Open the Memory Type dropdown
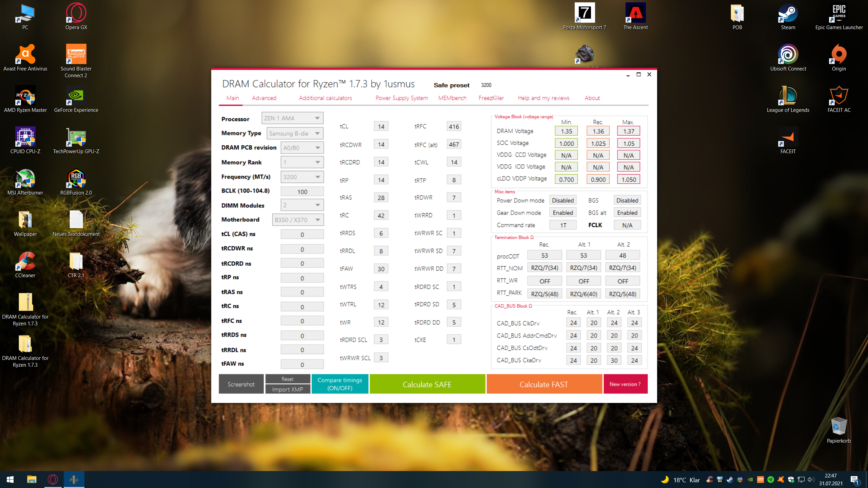This screenshot has width=868, height=488. 295,134
